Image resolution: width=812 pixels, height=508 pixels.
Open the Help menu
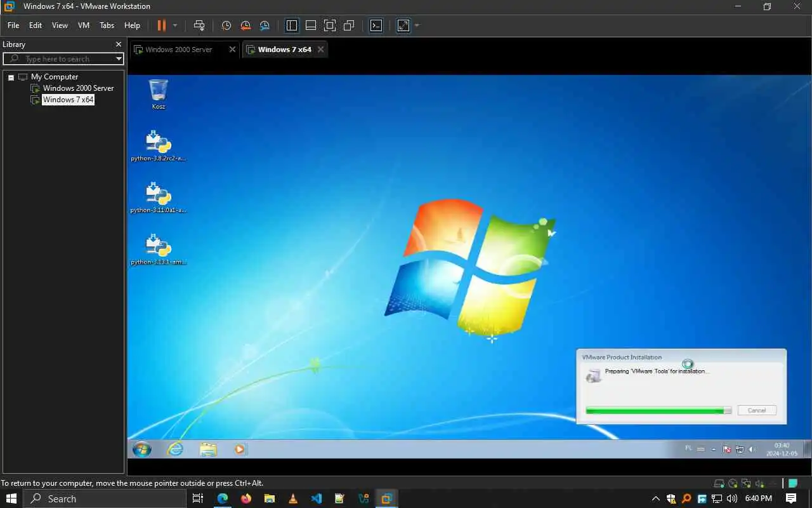[132, 25]
